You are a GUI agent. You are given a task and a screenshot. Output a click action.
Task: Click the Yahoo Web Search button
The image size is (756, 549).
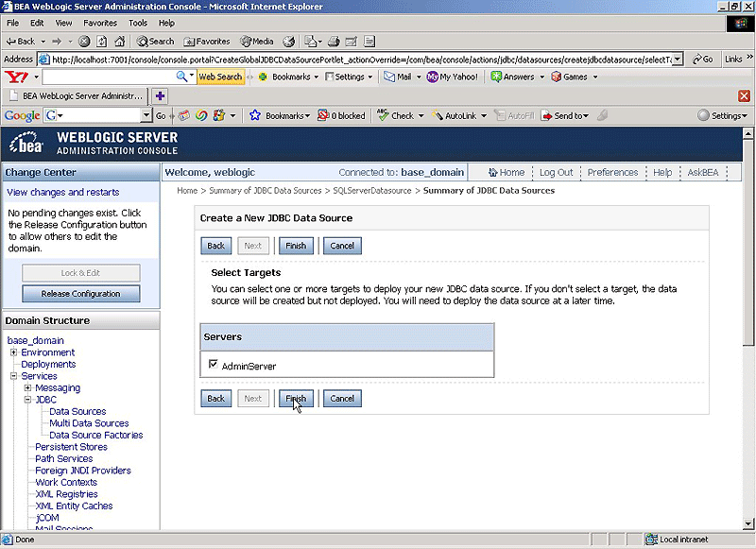[x=220, y=77]
